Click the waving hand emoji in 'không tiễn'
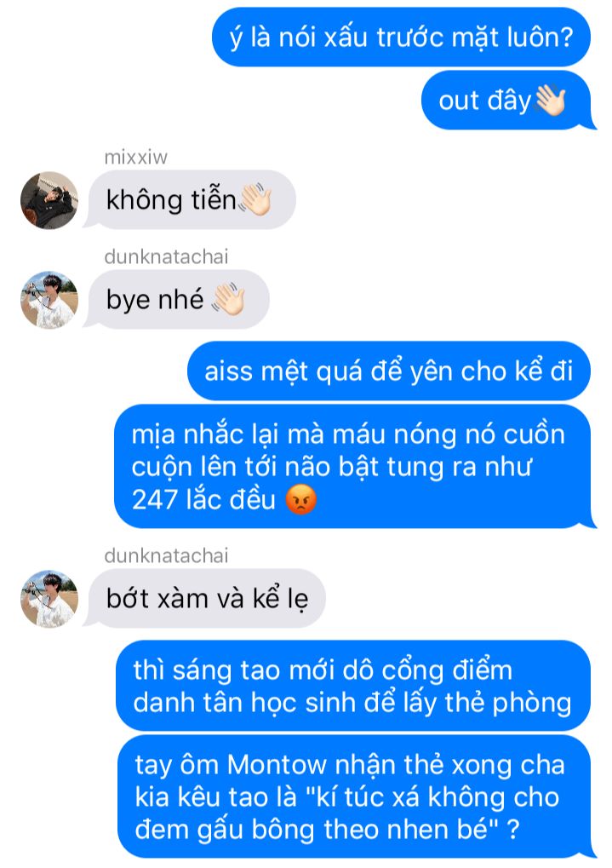Screen dimensions: 612x868 255,200
